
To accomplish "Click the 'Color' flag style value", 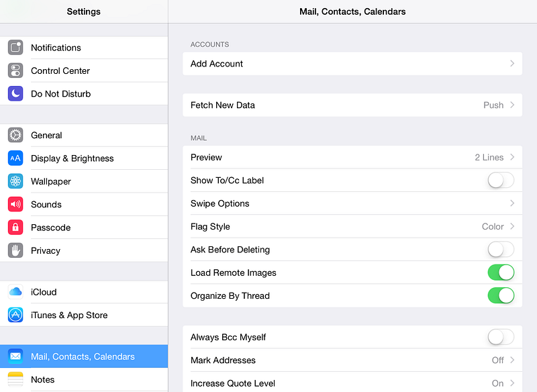I will point(493,226).
